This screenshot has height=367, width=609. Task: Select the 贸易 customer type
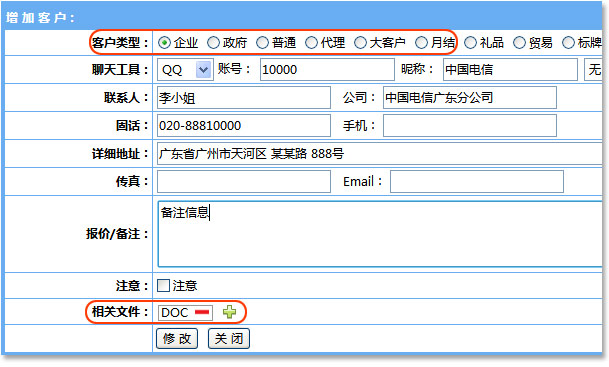coord(519,42)
